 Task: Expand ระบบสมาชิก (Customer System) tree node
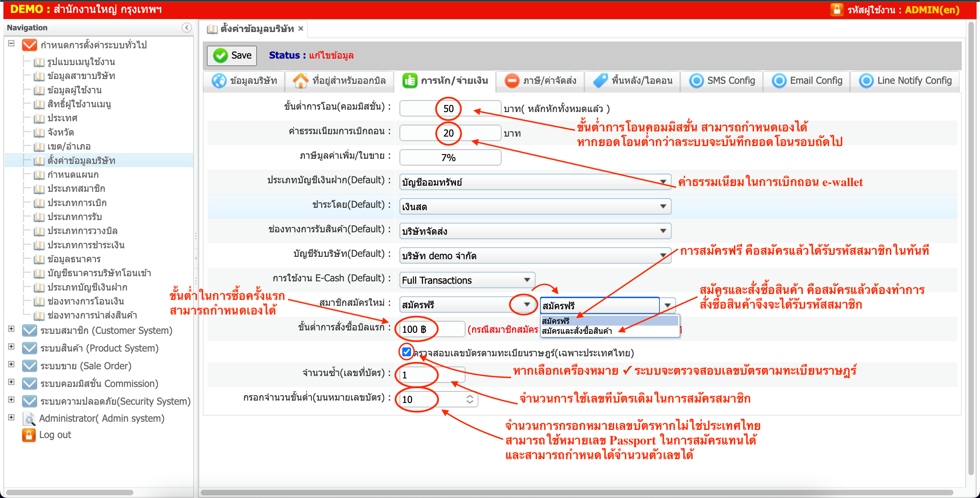(12, 329)
